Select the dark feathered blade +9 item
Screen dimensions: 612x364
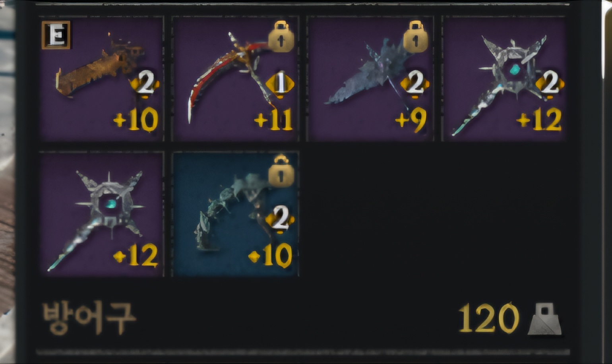click(x=370, y=79)
